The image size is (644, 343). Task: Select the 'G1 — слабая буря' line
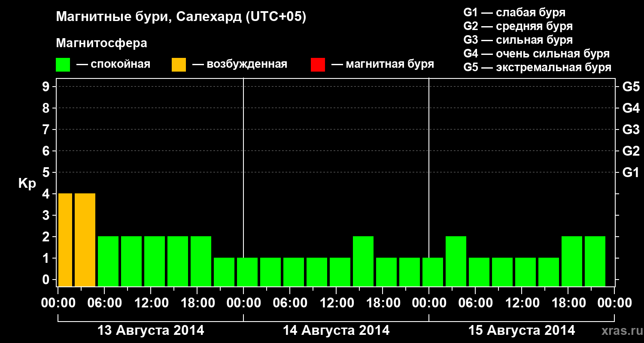514,12
